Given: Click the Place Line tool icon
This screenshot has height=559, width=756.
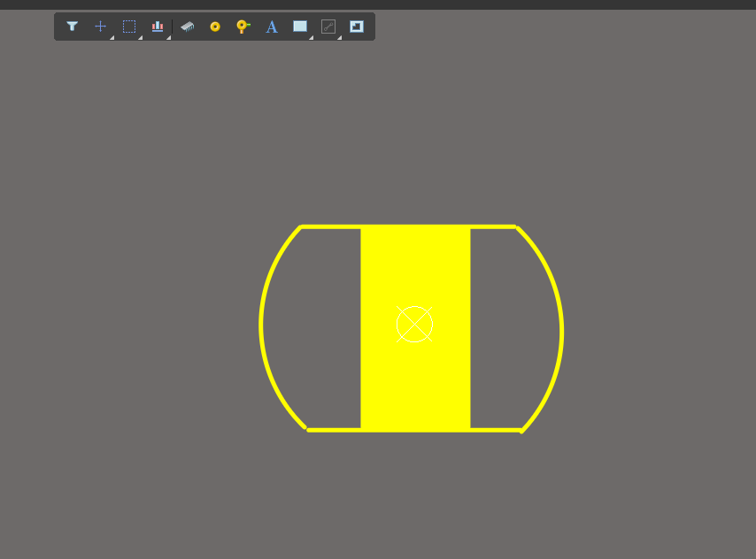Looking at the screenshot, I should point(328,27).
